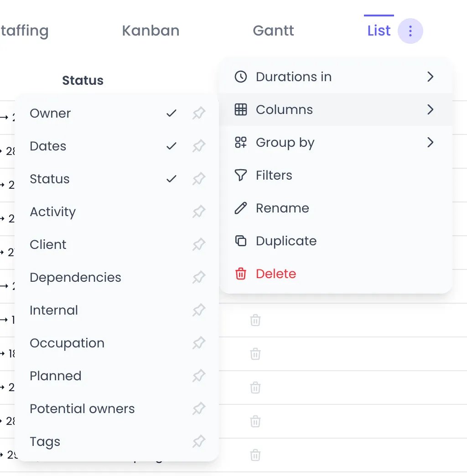
Task: Choose Delete from the menu
Action: click(336, 274)
